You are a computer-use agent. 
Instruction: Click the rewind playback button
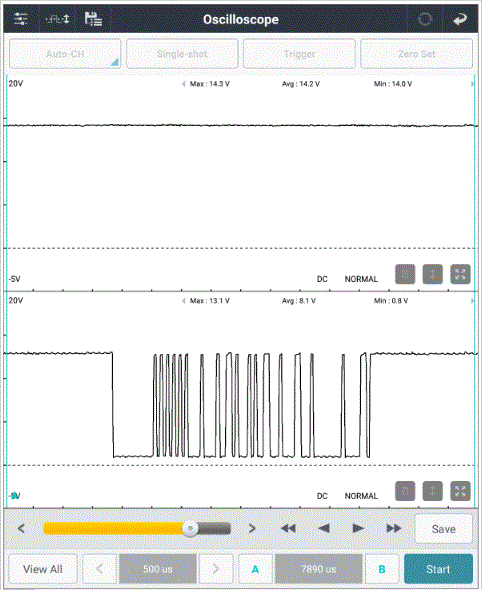point(288,528)
